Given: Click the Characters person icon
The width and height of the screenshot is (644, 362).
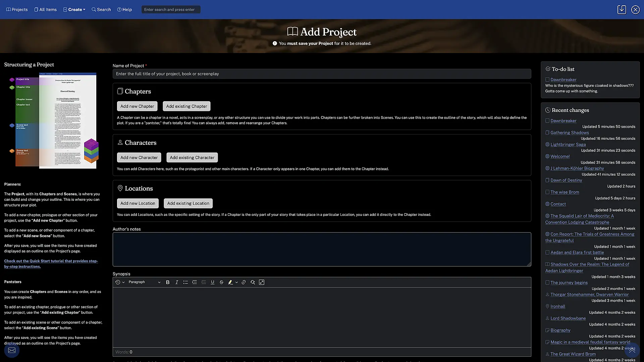Looking at the screenshot, I should [120, 142].
